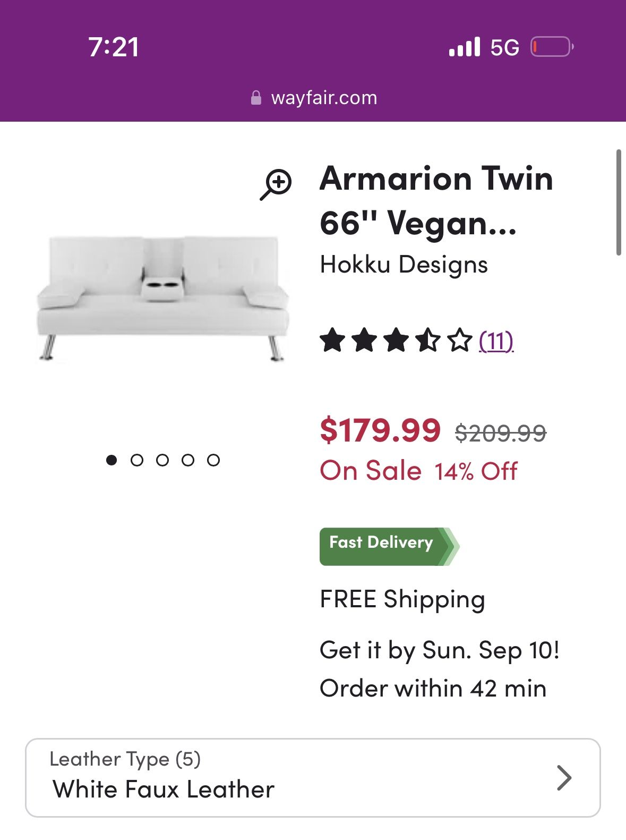Image resolution: width=626 pixels, height=840 pixels.
Task: Select the last carousel dot
Action: point(215,460)
